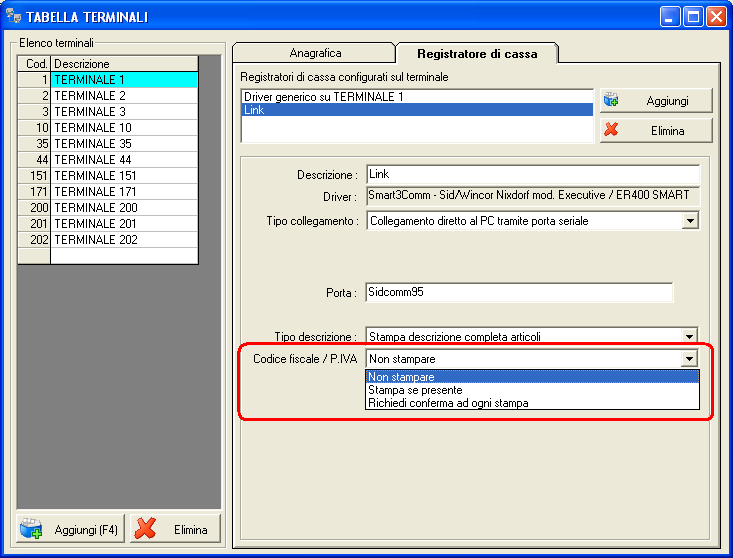The width and height of the screenshot is (733, 558).
Task: Click the Descrizione column header in terminal list
Action: click(124, 64)
